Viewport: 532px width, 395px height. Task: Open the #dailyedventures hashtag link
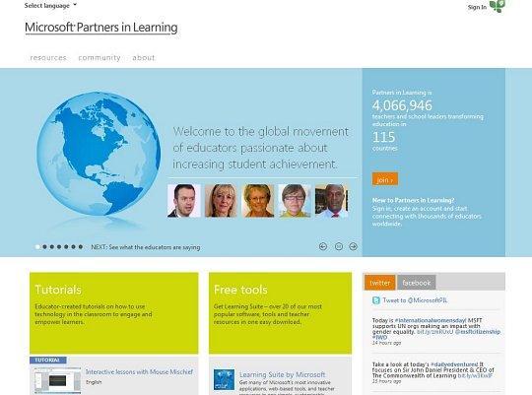click(x=454, y=364)
